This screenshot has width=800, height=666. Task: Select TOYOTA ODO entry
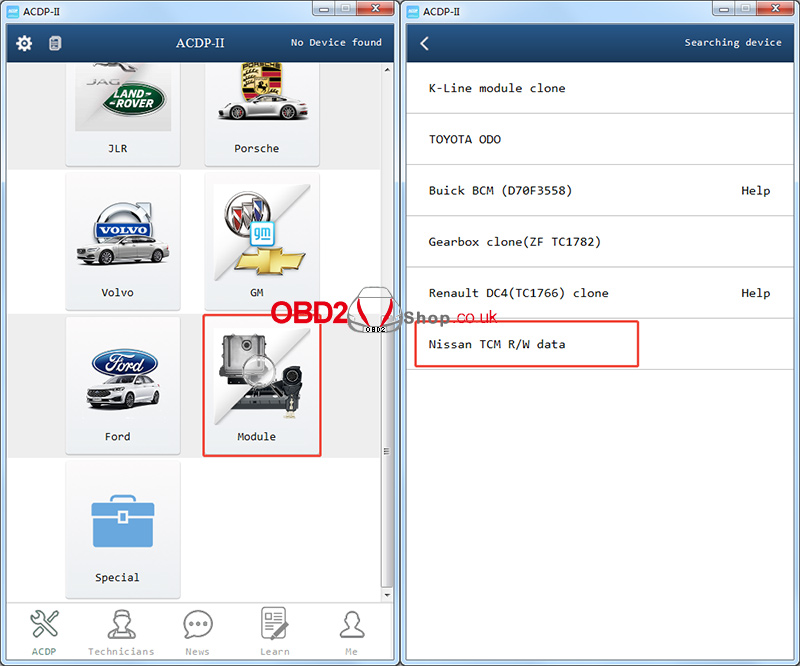click(599, 139)
